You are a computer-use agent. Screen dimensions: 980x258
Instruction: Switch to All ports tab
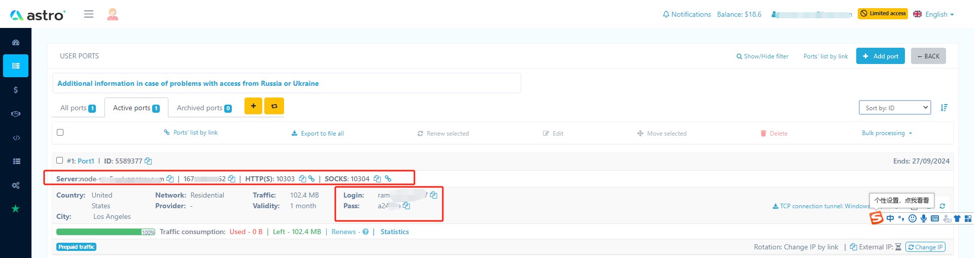78,108
